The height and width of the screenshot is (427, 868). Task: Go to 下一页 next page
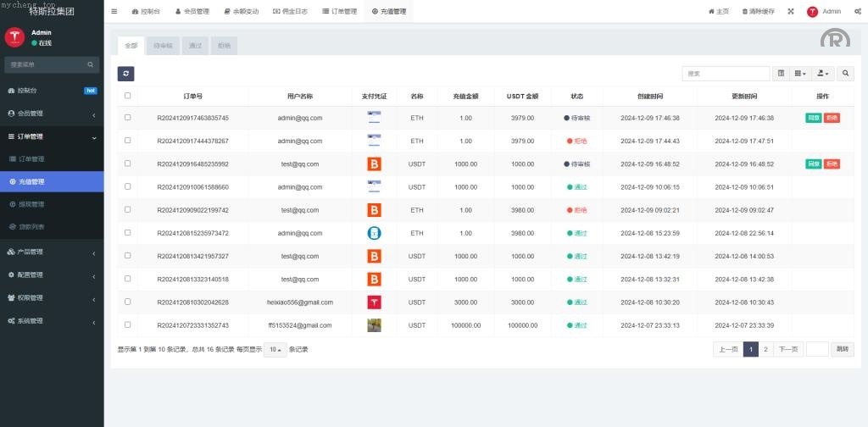(788, 349)
